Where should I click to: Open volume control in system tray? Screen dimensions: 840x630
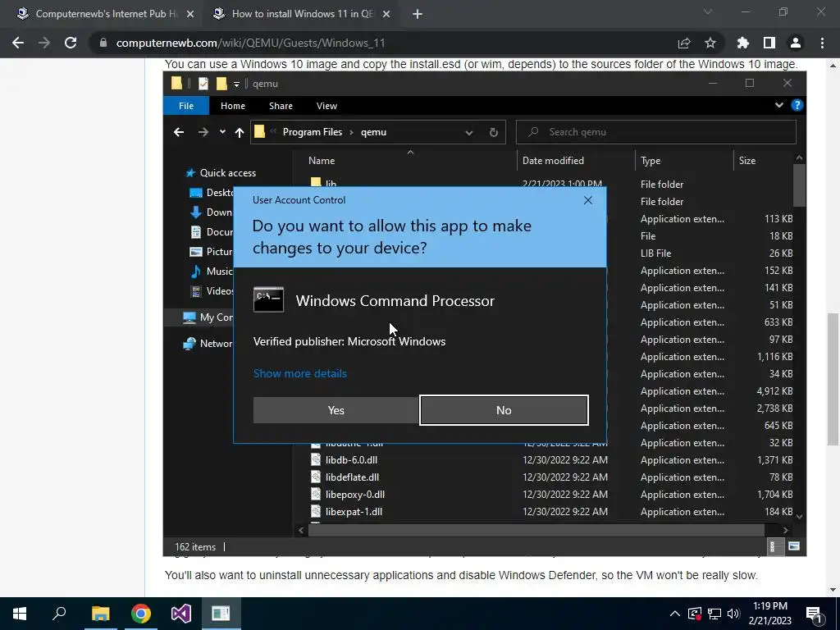pos(733,614)
